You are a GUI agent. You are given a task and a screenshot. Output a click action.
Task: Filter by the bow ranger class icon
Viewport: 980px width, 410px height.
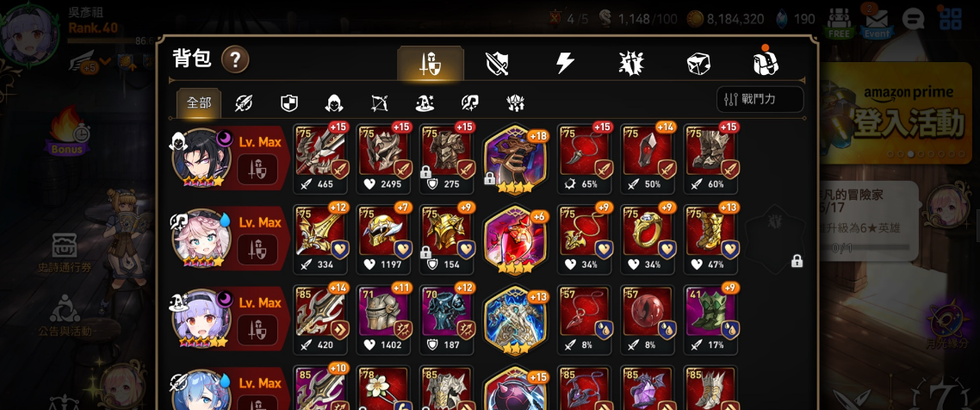point(380,103)
